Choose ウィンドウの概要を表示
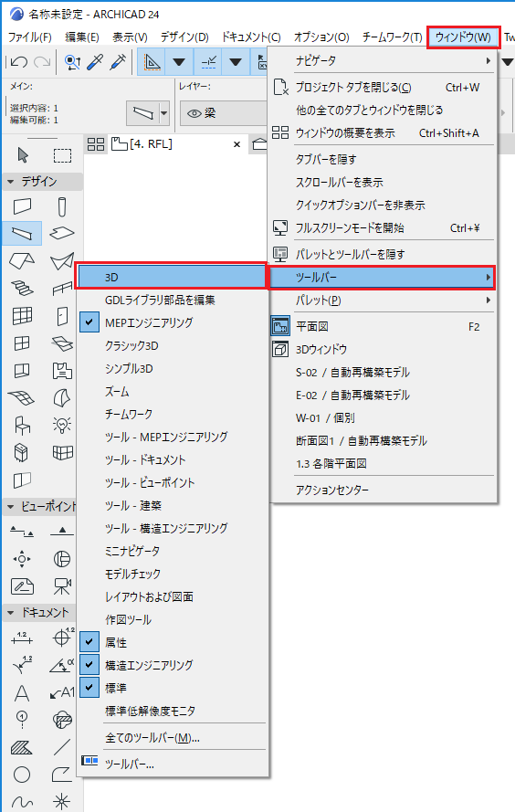Image resolution: width=515 pixels, height=812 pixels. [383, 133]
